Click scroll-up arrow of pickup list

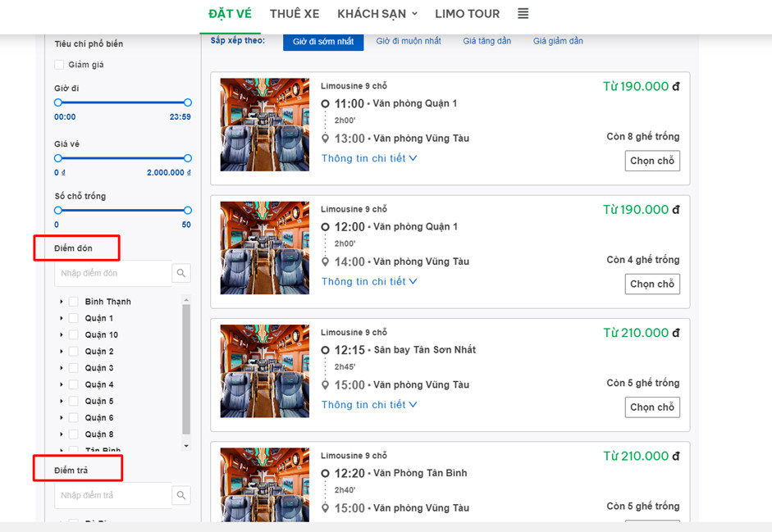tap(186, 300)
